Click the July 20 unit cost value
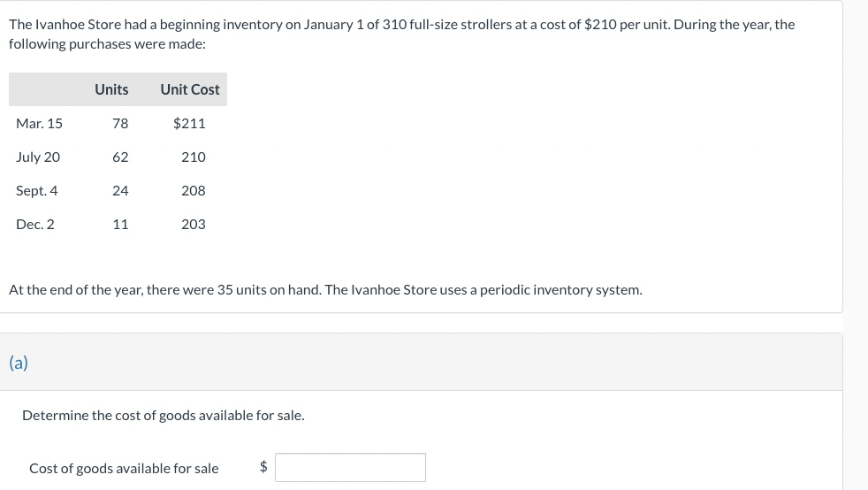The image size is (868, 490). pos(193,157)
